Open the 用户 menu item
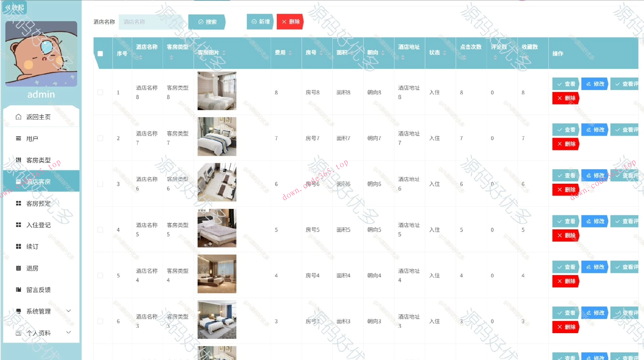The height and width of the screenshot is (360, 644). pos(41,139)
